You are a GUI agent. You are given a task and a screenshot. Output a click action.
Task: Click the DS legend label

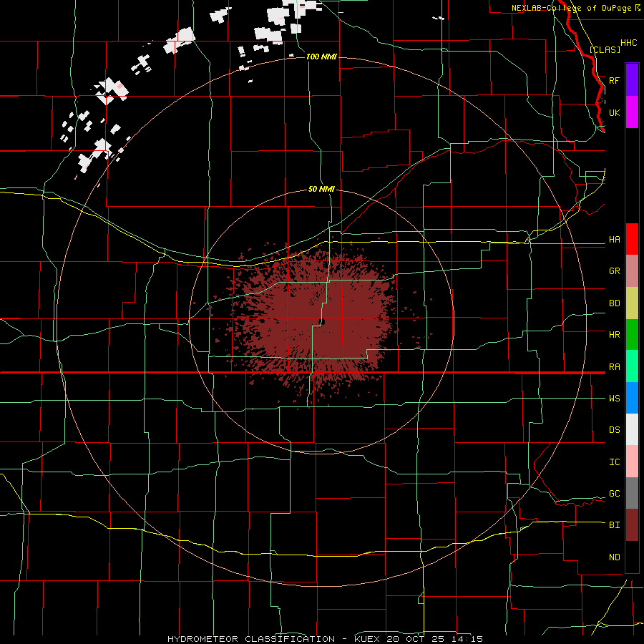pyautogui.click(x=614, y=429)
